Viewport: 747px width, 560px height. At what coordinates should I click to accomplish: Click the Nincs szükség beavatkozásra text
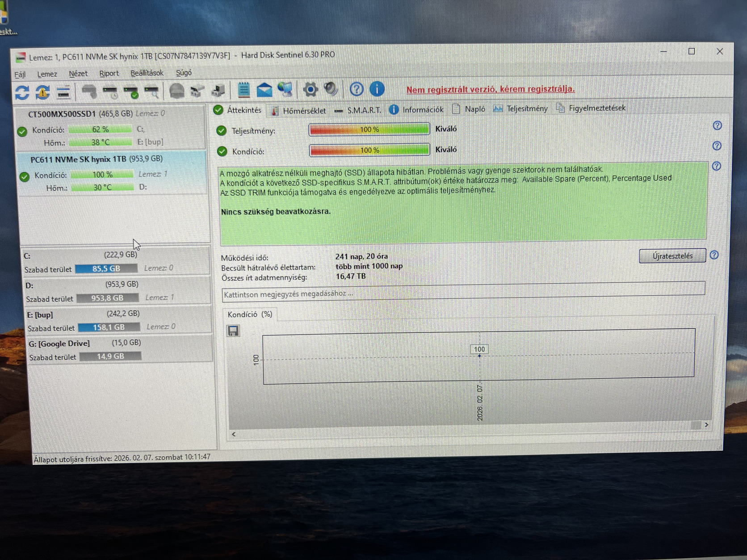(x=276, y=212)
